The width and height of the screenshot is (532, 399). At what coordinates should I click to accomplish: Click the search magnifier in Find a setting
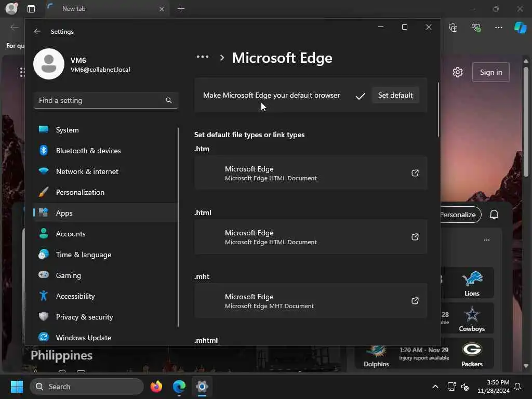169,100
